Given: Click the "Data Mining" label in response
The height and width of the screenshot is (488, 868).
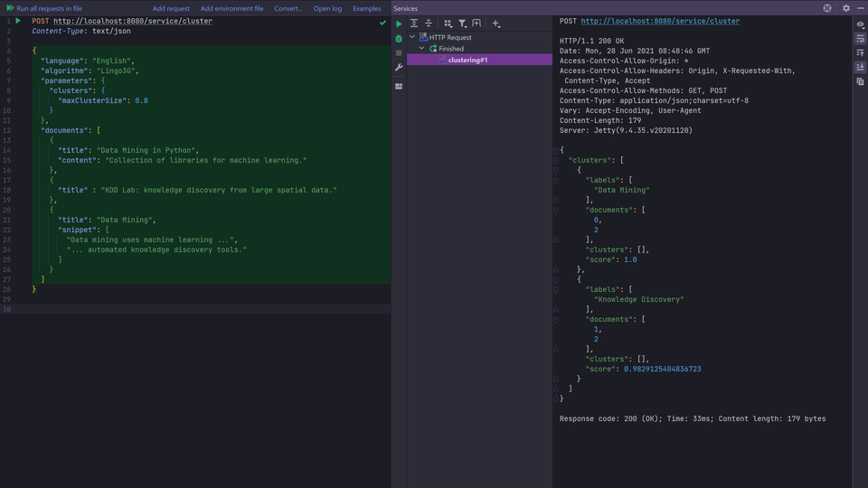Looking at the screenshot, I should pyautogui.click(x=622, y=190).
